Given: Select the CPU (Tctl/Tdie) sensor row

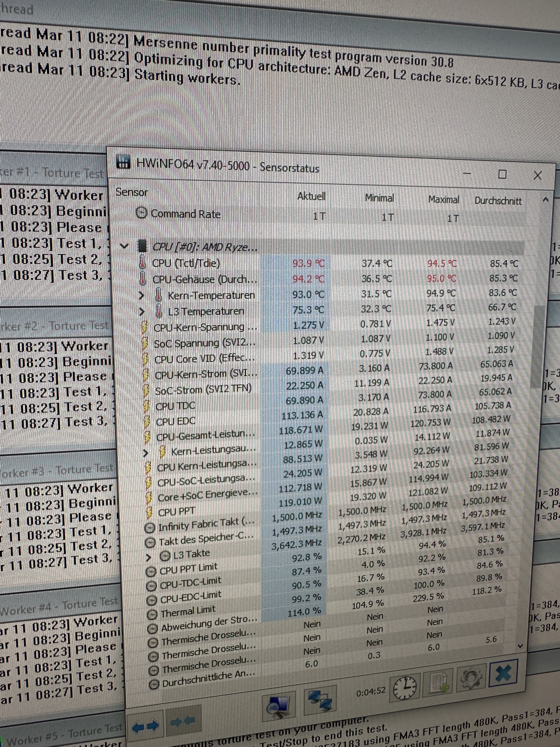Looking at the screenshot, I should (186, 263).
